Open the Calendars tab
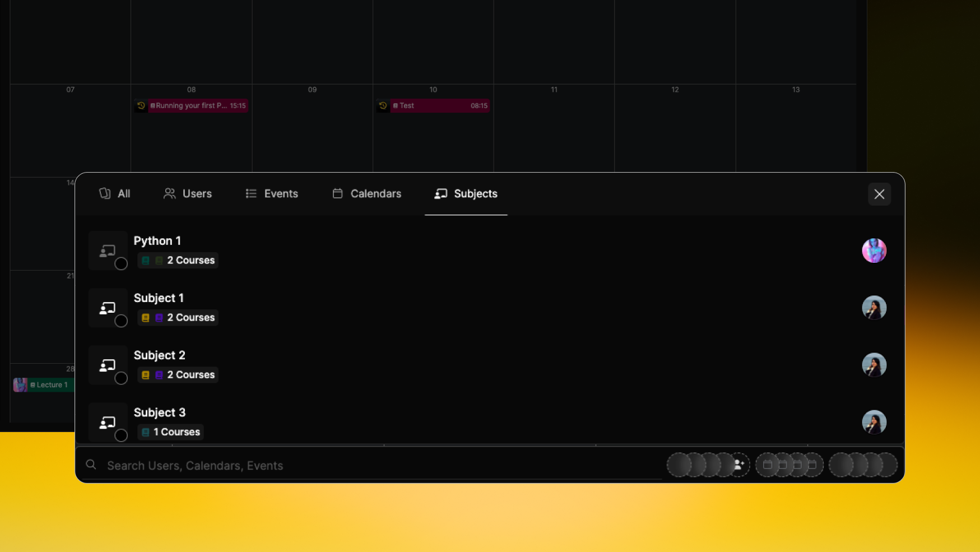 click(367, 194)
